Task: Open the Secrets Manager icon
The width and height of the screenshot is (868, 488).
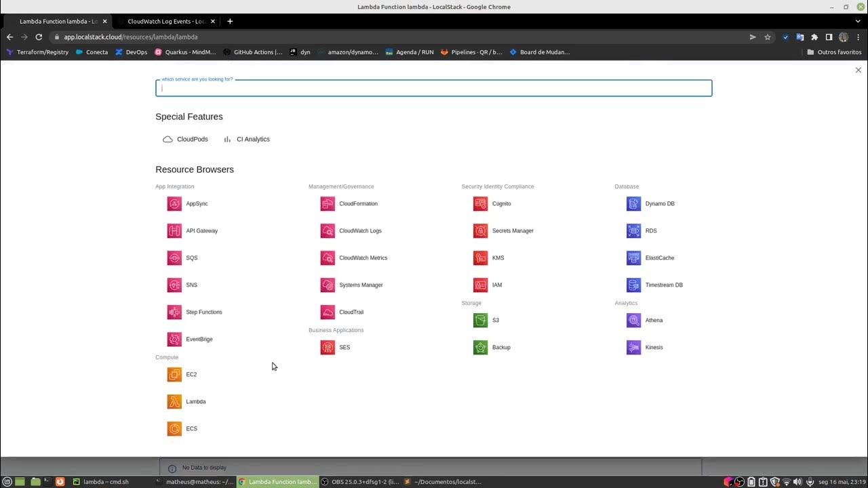Action: [481, 230]
